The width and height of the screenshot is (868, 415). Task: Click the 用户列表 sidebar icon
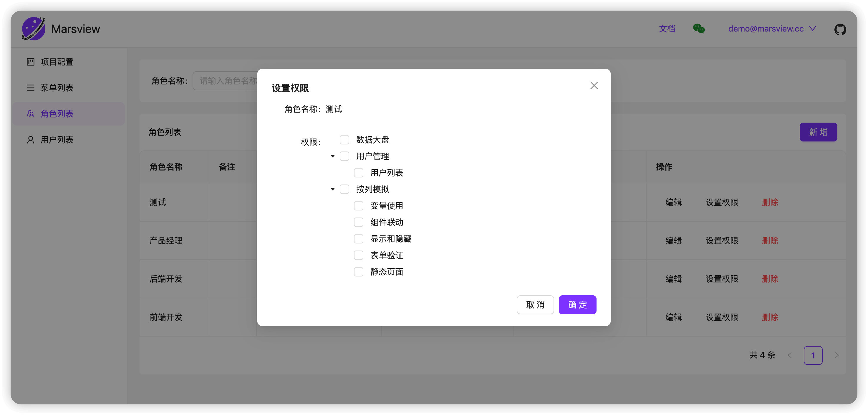pos(30,140)
